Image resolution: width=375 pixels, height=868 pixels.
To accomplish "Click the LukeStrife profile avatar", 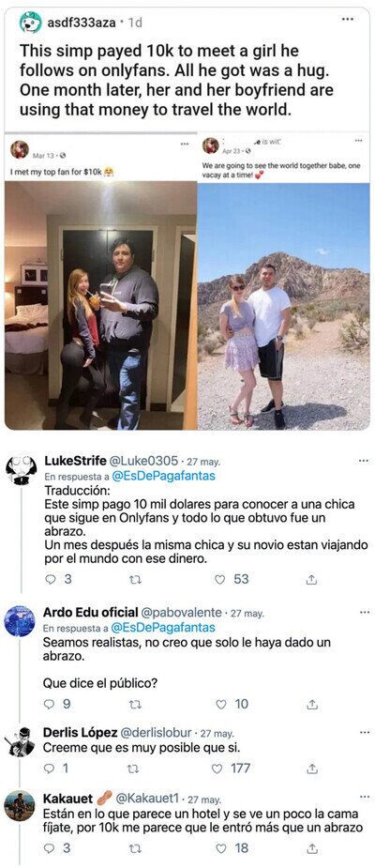I will tap(21, 469).
